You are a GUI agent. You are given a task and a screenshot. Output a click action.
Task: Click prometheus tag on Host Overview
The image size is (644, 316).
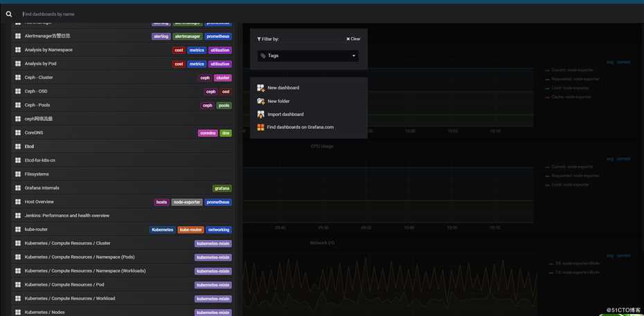[218, 202]
